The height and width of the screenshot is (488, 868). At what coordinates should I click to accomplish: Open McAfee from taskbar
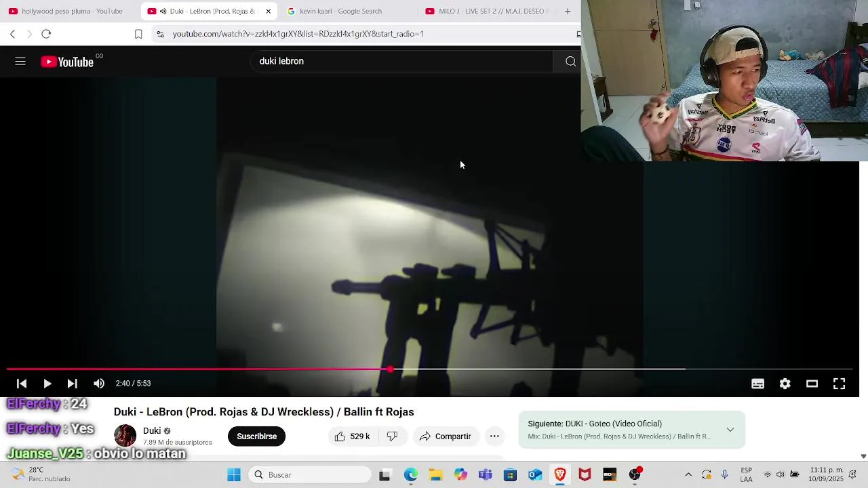tap(585, 475)
